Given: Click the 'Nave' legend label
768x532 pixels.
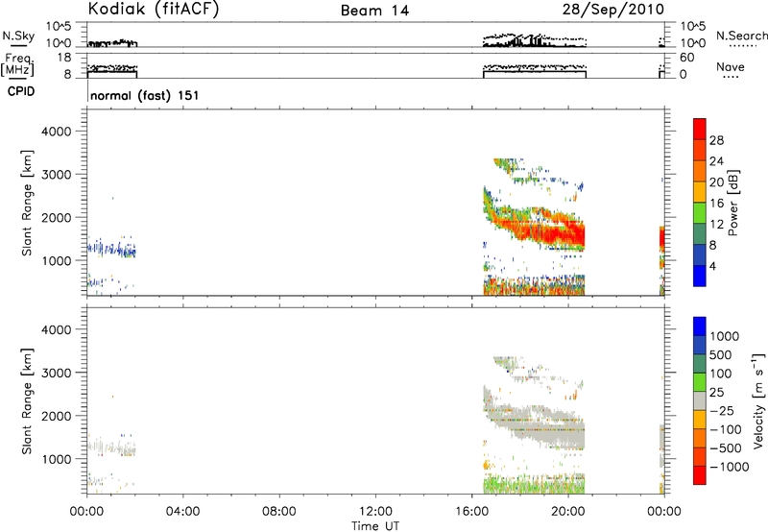Looking at the screenshot, I should (x=731, y=67).
